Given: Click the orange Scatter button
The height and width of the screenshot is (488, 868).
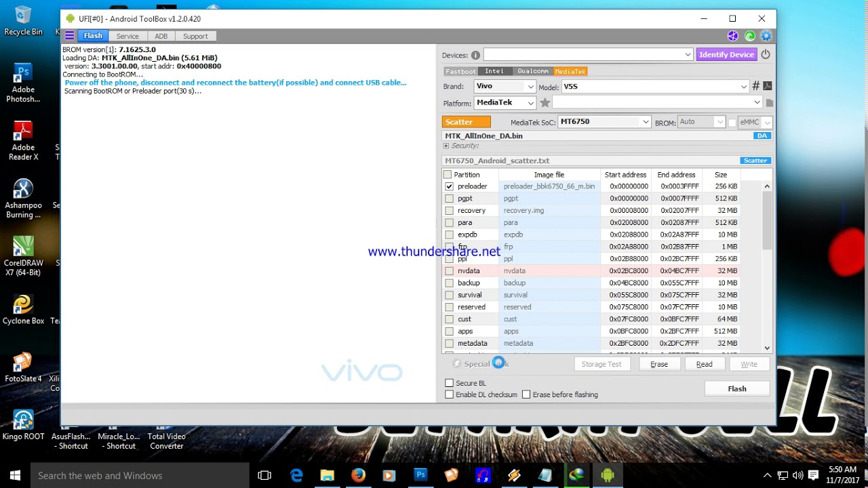Looking at the screenshot, I should [466, 122].
